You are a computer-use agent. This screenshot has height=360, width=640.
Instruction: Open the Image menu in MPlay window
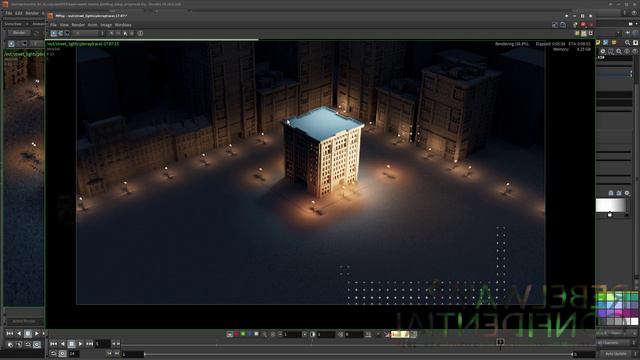pyautogui.click(x=106, y=25)
